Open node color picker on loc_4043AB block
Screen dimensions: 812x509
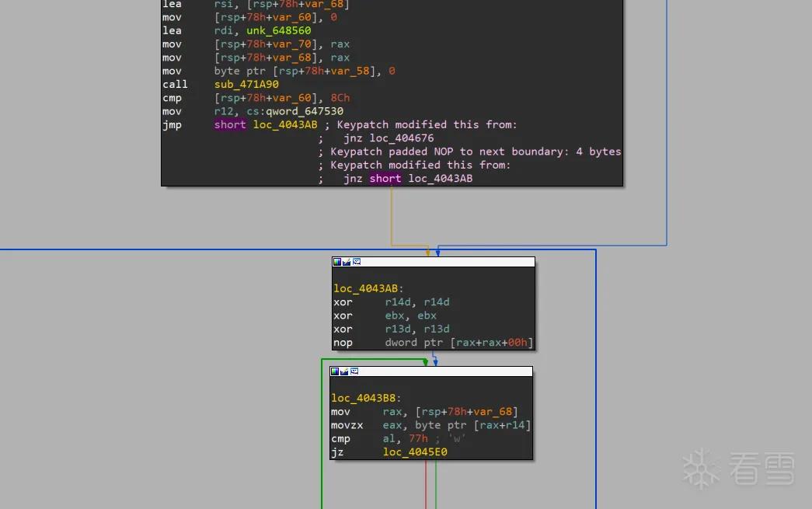pos(337,262)
